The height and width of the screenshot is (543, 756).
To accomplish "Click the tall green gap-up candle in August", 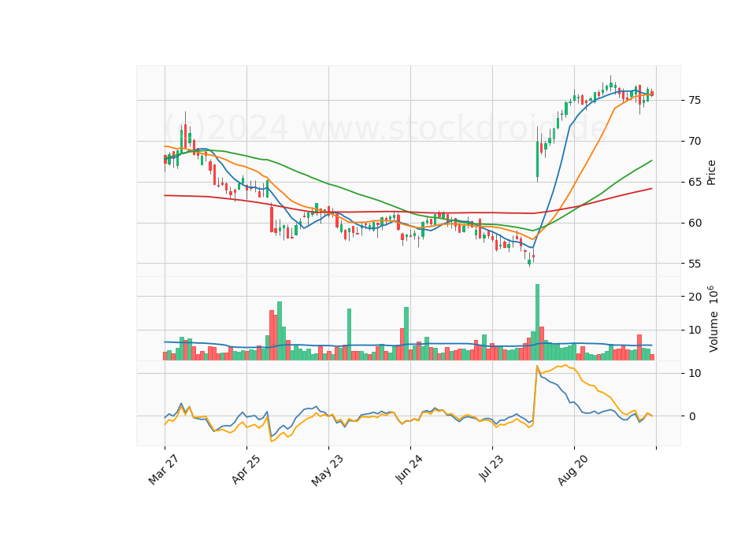I will [537, 159].
